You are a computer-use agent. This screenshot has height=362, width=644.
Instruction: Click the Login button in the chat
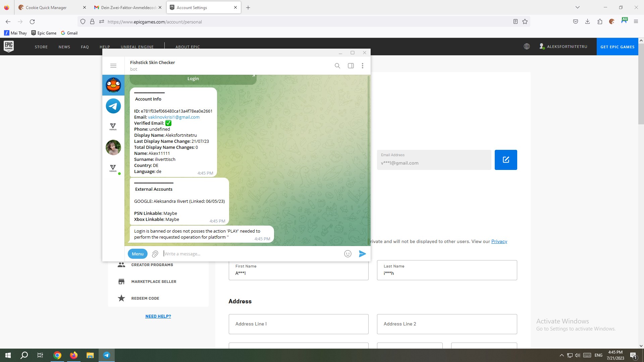coord(193,79)
